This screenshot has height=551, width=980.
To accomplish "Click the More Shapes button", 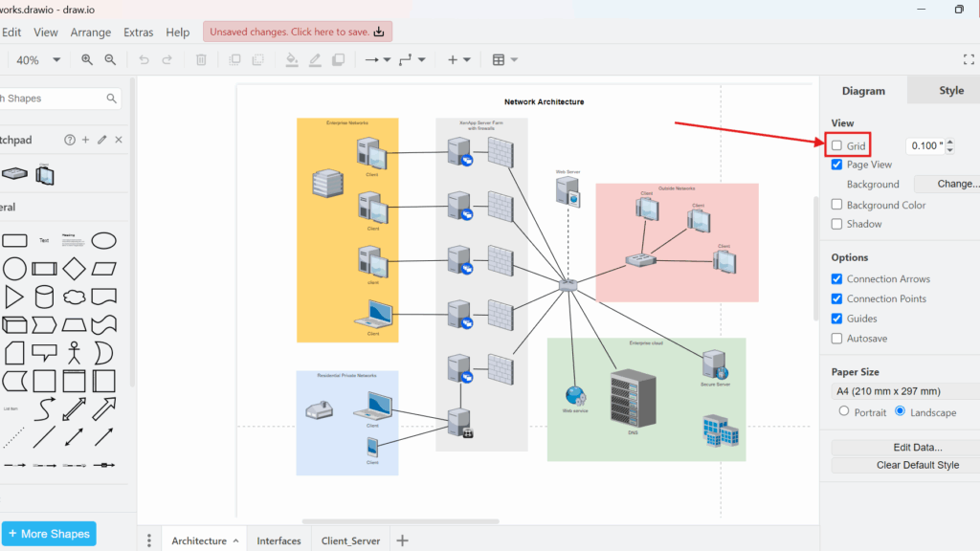I will point(49,534).
